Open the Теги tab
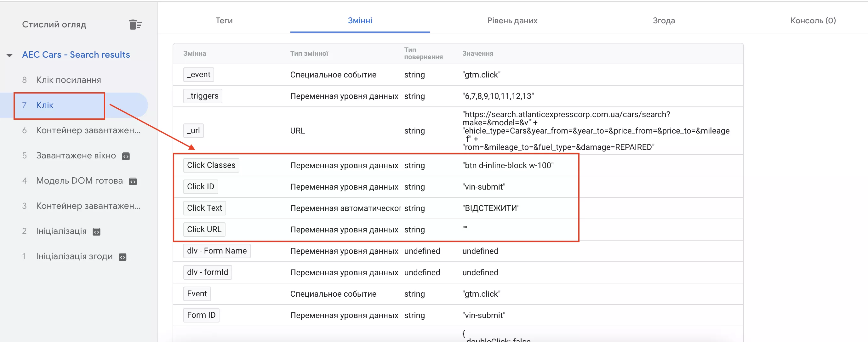The image size is (868, 342). click(x=224, y=20)
